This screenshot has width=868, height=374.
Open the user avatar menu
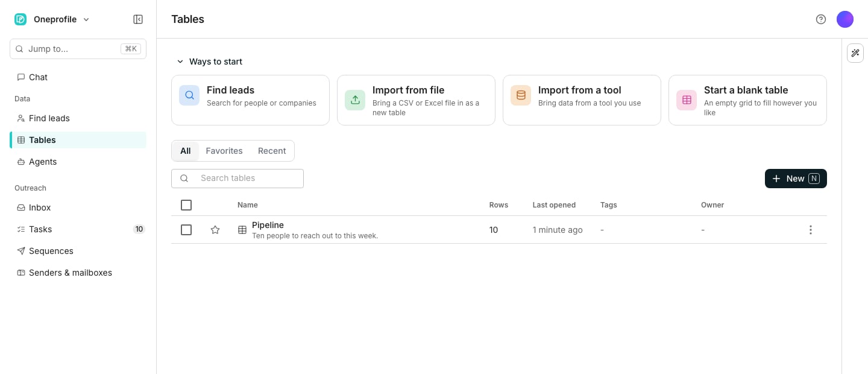coord(845,19)
